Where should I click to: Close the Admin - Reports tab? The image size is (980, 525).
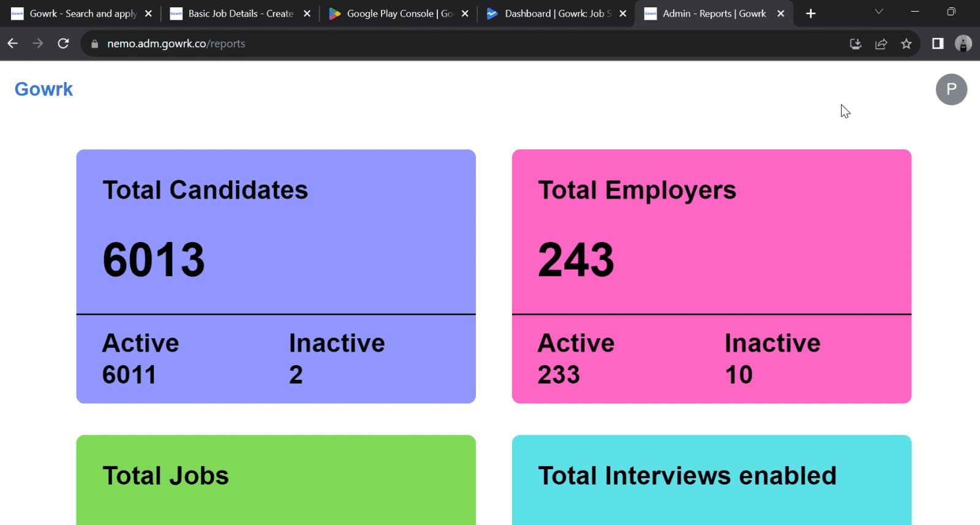coord(781,13)
